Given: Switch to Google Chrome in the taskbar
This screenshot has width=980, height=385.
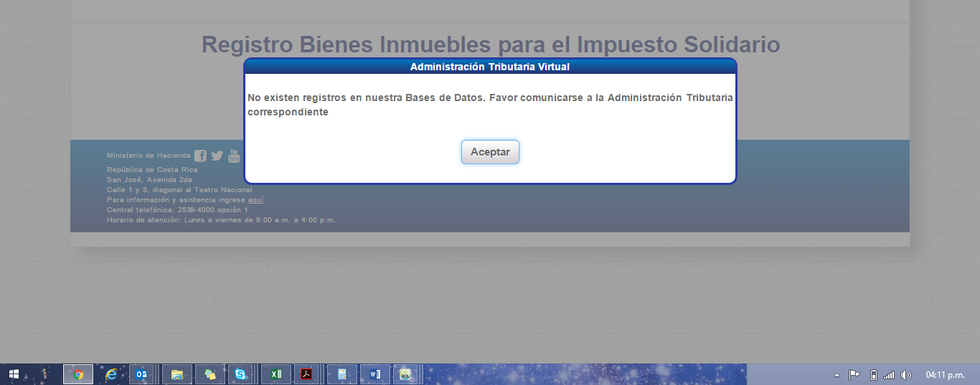Looking at the screenshot, I should (x=78, y=374).
